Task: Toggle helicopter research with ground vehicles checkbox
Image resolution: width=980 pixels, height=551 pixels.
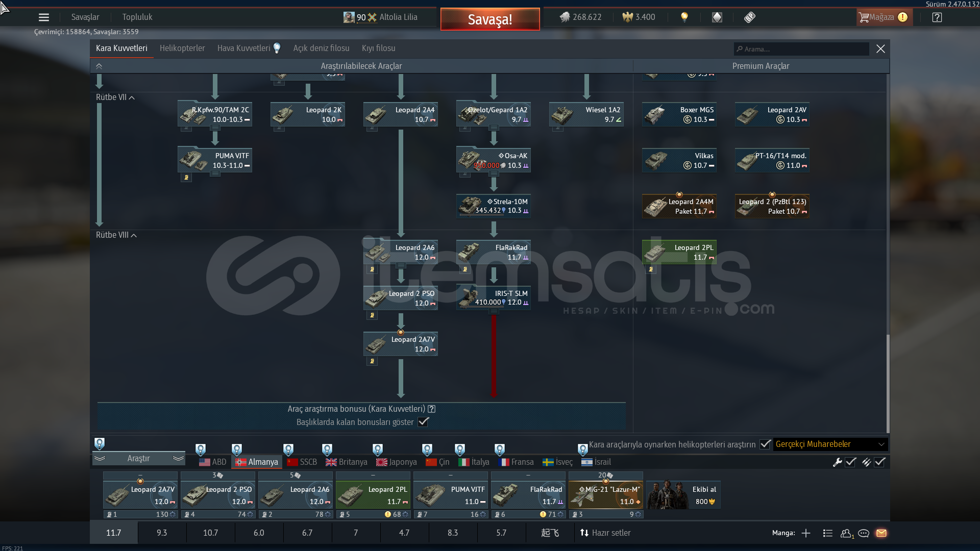Action: pos(765,444)
